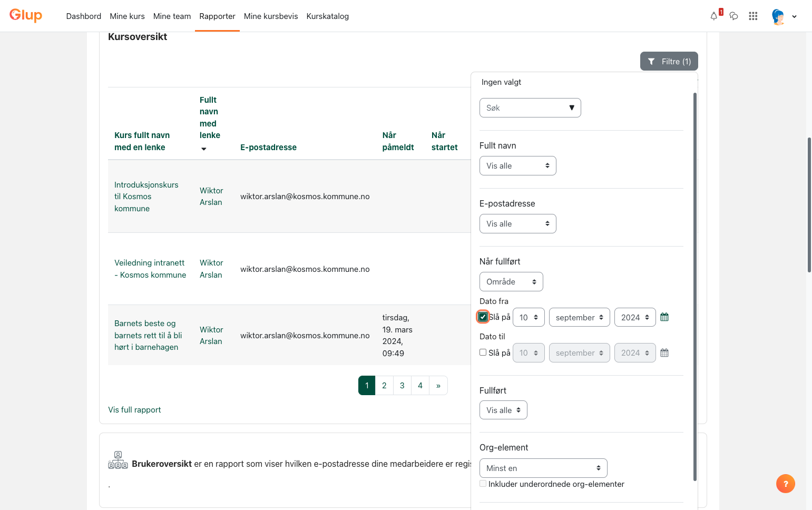Open calendar picker for Dato fra
The image size is (812, 510).
coord(664,317)
